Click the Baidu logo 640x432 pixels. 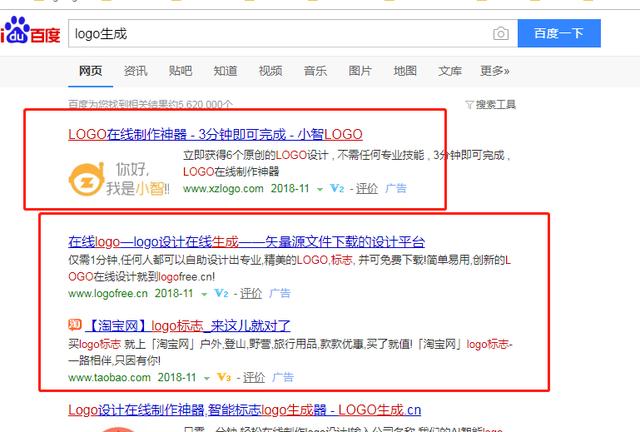pyautogui.click(x=31, y=31)
